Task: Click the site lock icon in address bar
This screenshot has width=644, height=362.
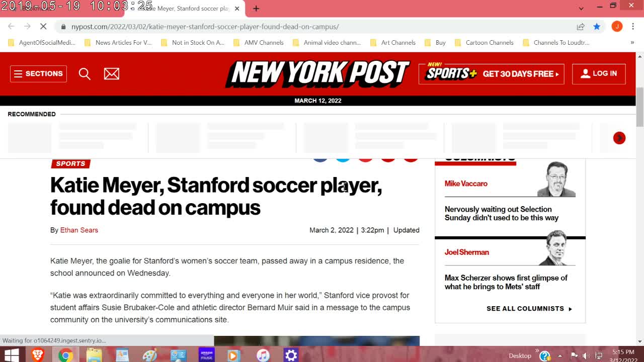Action: click(x=63, y=27)
